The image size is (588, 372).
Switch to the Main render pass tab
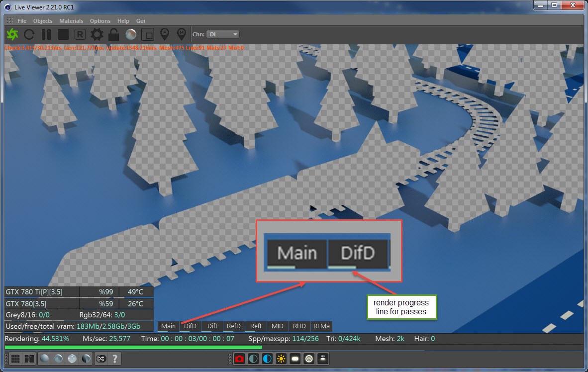coord(168,326)
